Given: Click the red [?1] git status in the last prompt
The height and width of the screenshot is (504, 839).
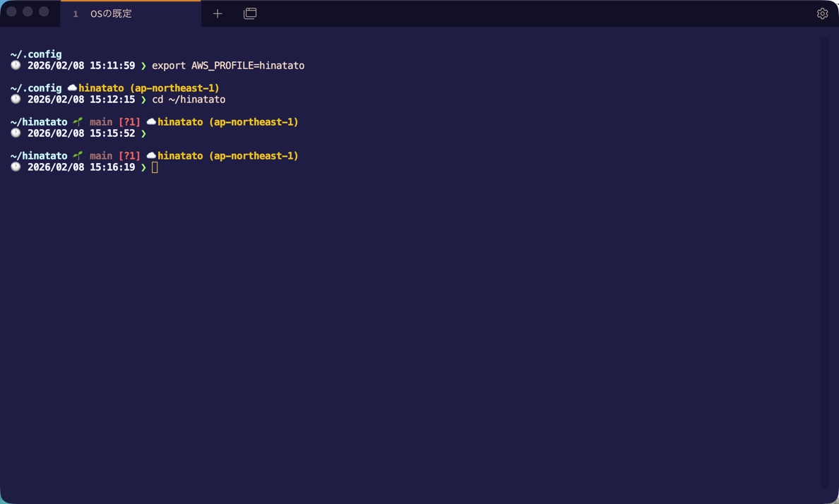Looking at the screenshot, I should pos(129,156).
